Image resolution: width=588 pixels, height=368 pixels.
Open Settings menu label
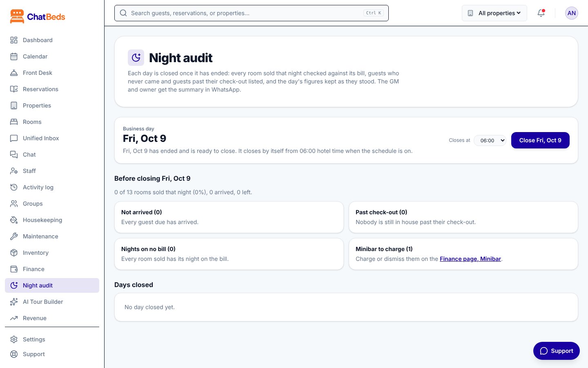(34, 339)
